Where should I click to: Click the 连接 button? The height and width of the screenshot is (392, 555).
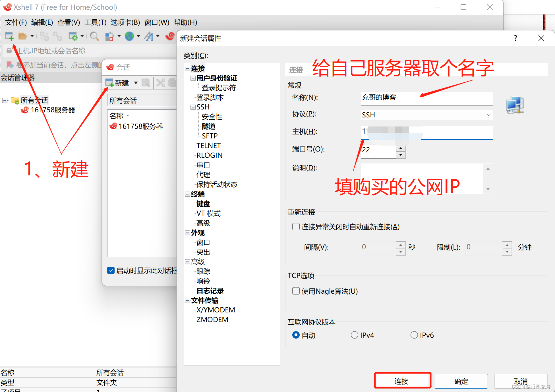coord(402,381)
